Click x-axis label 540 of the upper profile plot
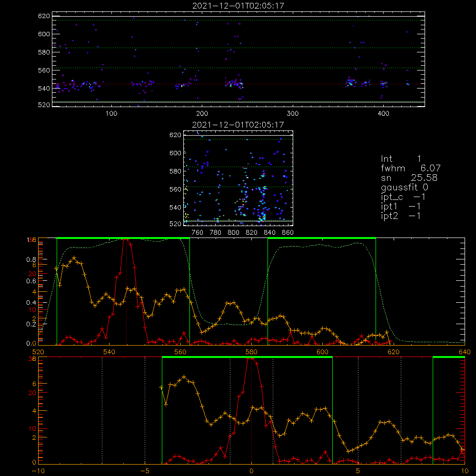 (x=109, y=352)
